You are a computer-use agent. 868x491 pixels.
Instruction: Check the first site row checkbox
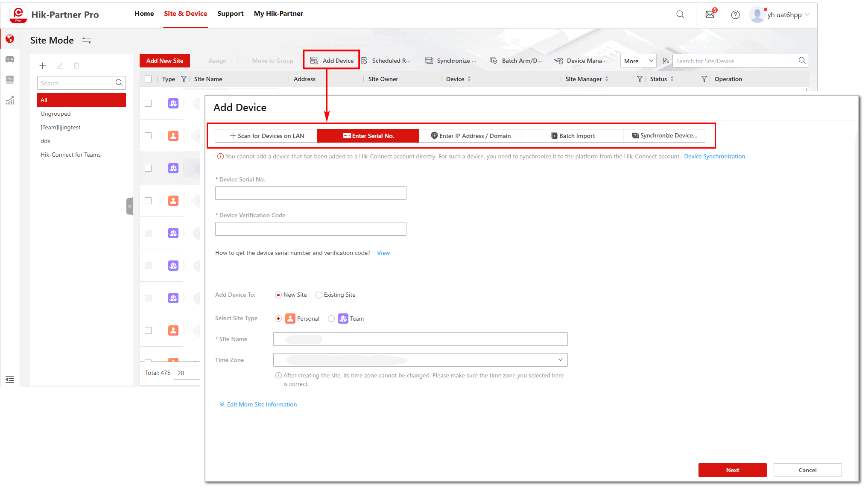pos(148,103)
